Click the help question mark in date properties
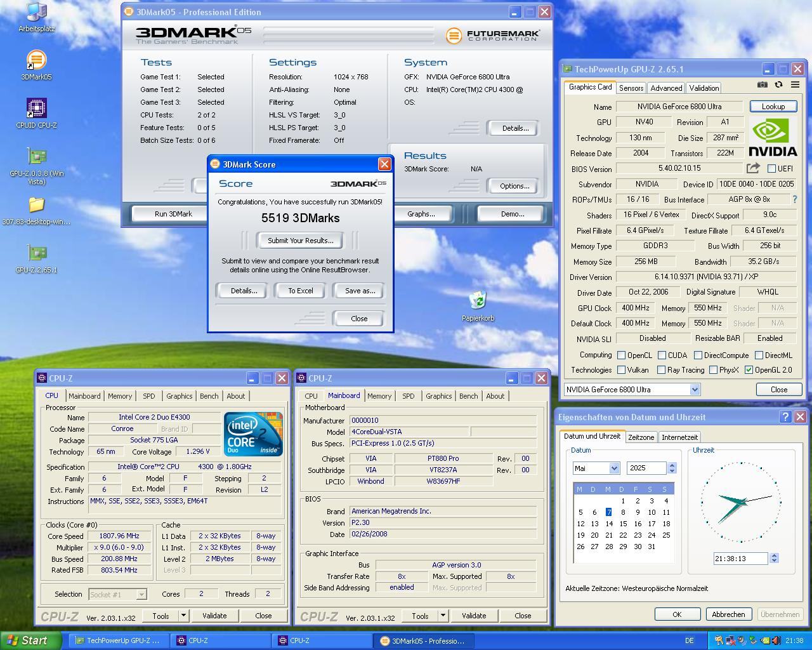The image size is (812, 650). point(785,417)
